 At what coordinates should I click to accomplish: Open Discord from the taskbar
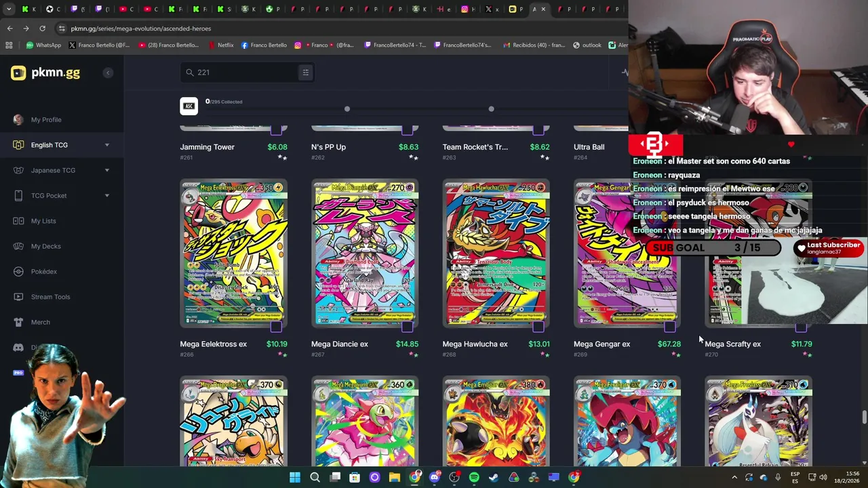tap(435, 478)
